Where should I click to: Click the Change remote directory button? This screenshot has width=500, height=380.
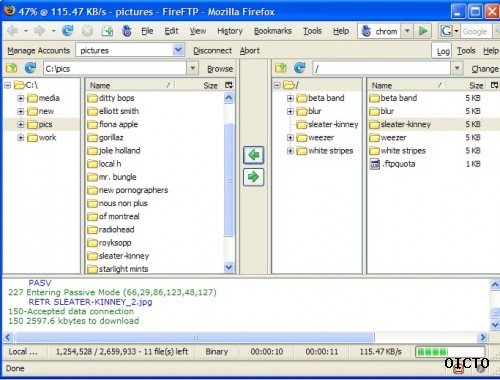tap(485, 69)
